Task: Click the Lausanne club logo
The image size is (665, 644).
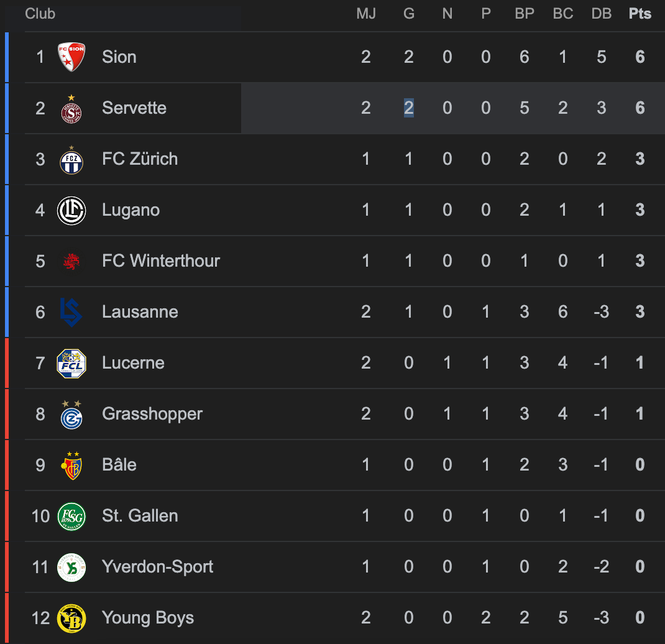Action: click(x=71, y=312)
